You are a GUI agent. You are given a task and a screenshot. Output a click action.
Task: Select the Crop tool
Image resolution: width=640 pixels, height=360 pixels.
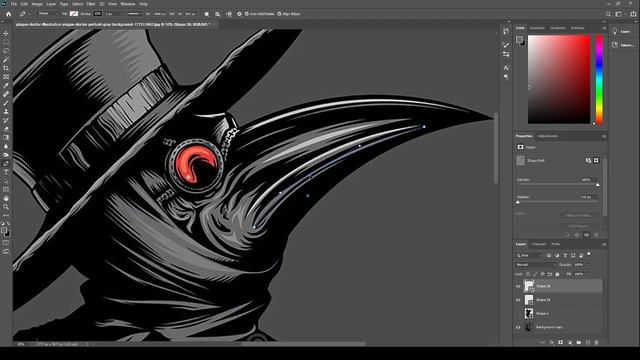click(x=6, y=68)
